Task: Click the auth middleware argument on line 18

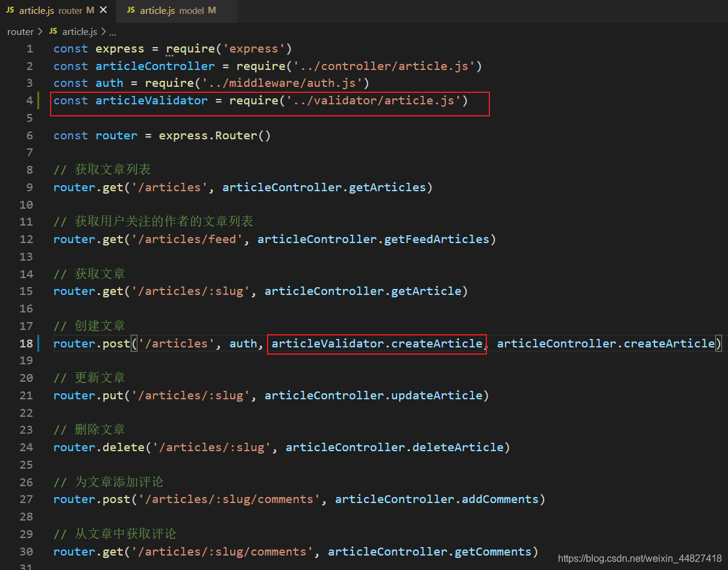Action: coord(243,343)
